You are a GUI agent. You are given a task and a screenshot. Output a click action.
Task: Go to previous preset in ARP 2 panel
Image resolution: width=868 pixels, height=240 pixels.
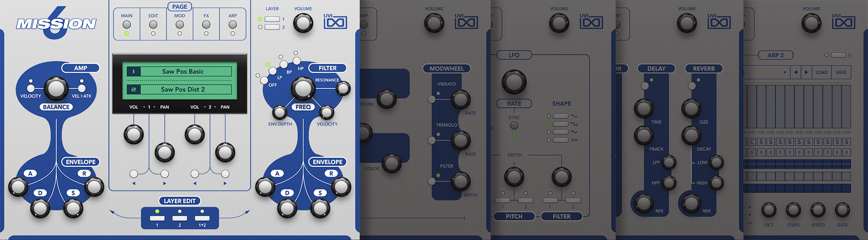(x=795, y=72)
